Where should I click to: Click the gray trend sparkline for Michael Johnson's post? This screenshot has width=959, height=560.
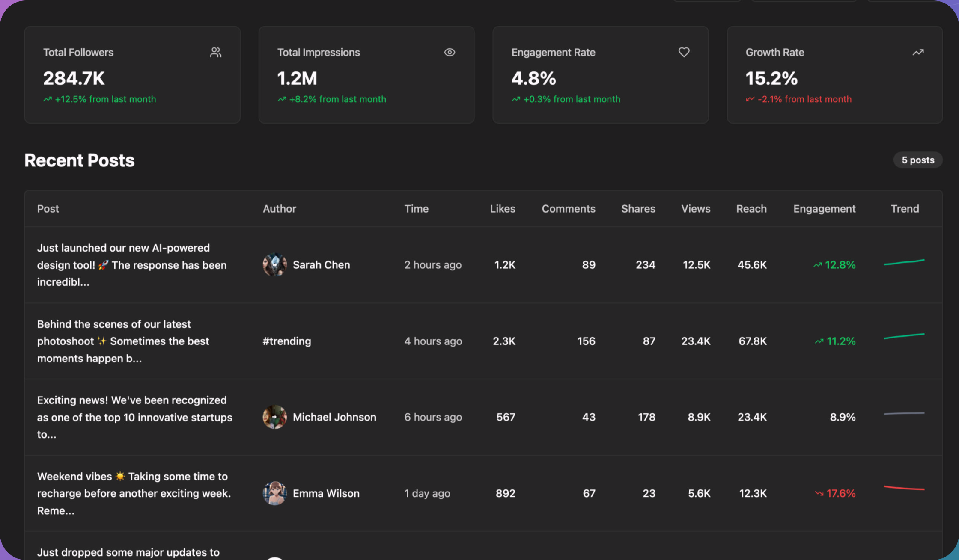tap(904, 413)
